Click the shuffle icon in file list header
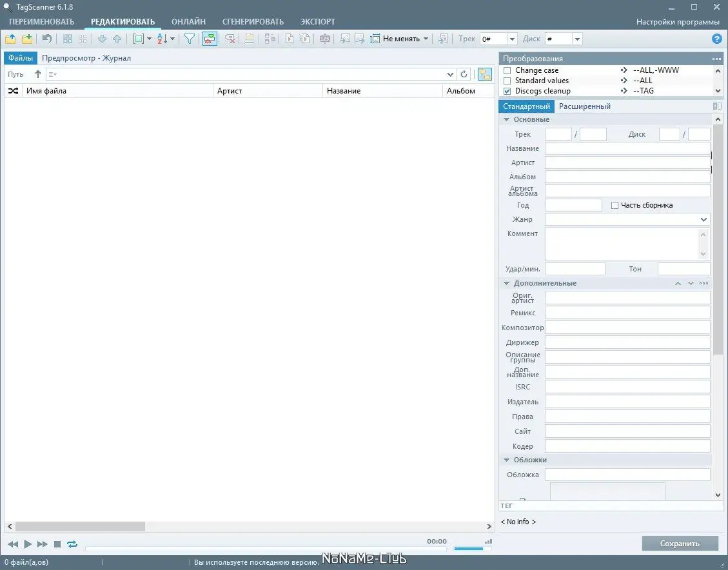Image resolution: width=728 pixels, height=570 pixels. coord(13,91)
